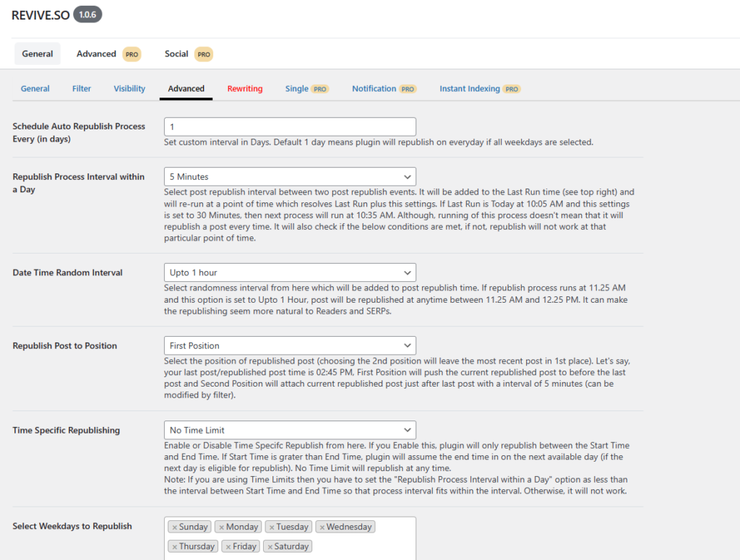Remove Wednesday from the weekdays list
Image resolution: width=740 pixels, height=560 pixels.
coord(322,527)
